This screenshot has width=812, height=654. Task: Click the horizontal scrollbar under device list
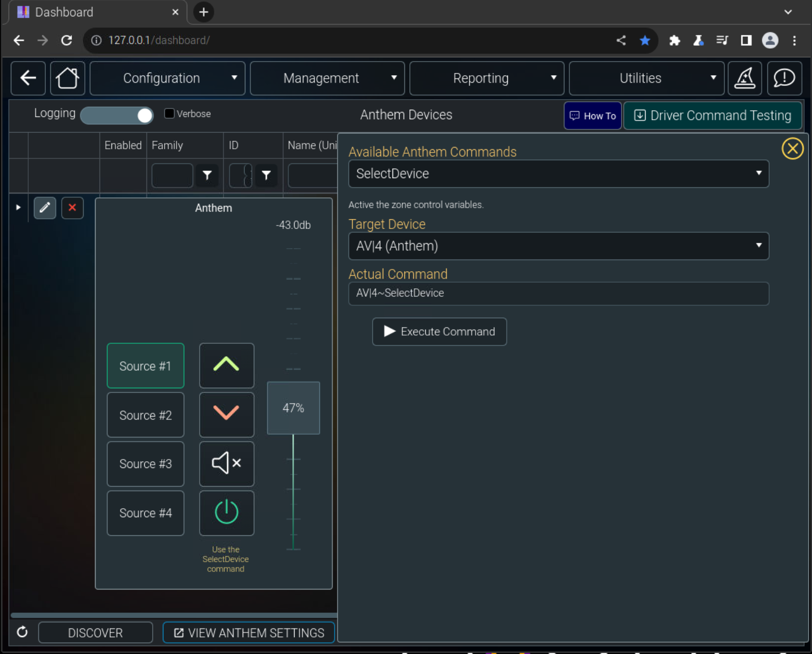pyautogui.click(x=174, y=615)
